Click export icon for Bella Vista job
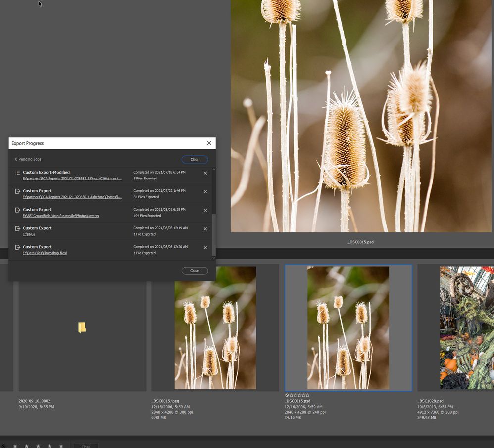The image size is (494, 448). click(x=17, y=210)
